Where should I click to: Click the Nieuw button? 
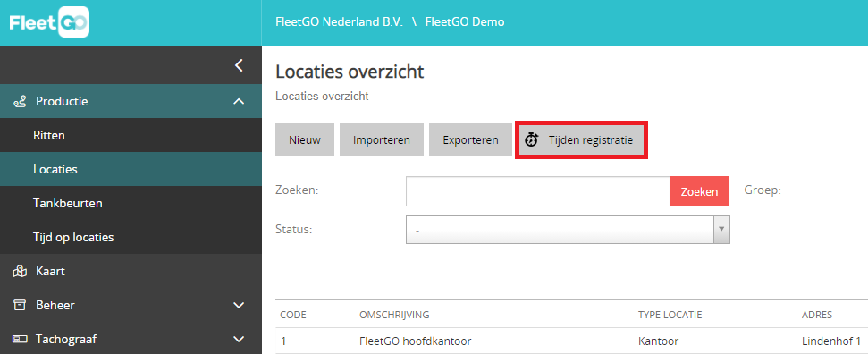305,139
